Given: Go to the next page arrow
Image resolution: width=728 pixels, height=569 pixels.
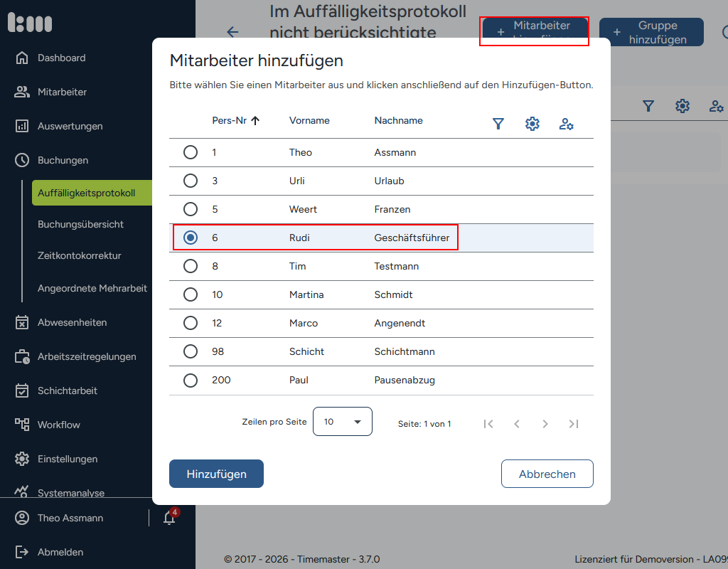Looking at the screenshot, I should tap(545, 424).
